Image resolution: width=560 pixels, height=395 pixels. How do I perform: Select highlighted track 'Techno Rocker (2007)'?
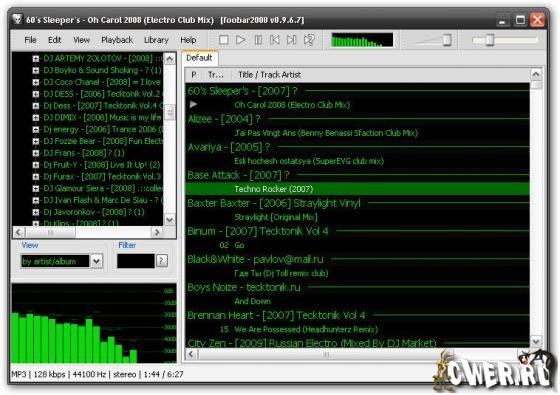click(357, 189)
